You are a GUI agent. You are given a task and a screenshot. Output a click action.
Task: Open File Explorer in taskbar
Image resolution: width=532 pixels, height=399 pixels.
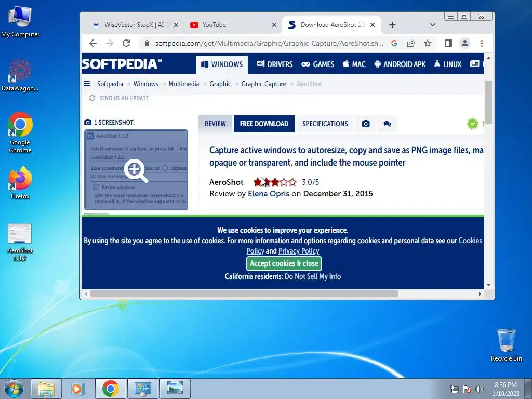(46, 389)
